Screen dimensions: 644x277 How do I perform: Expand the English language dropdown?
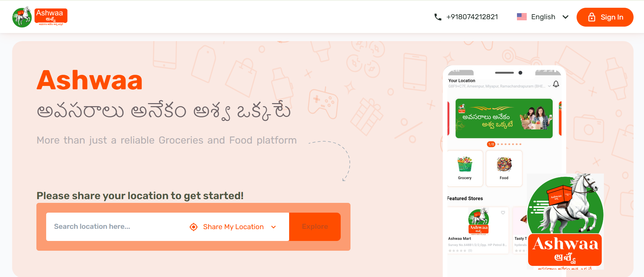coord(565,17)
